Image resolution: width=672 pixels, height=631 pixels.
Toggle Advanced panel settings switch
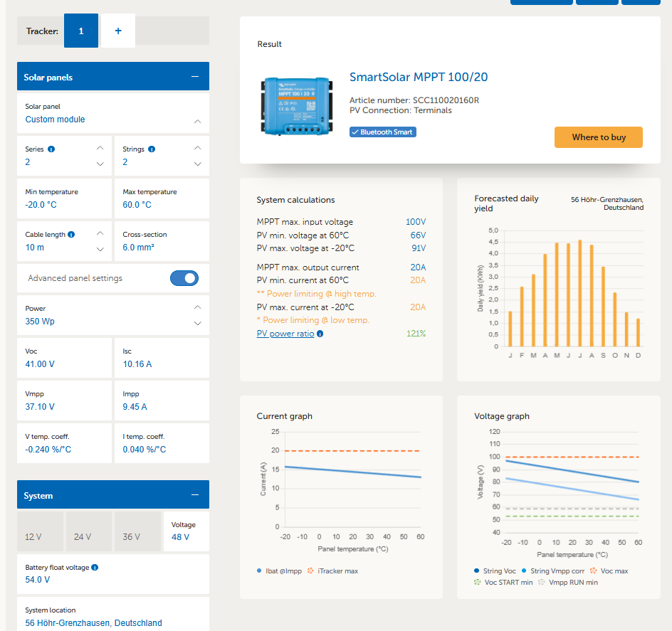(x=184, y=278)
